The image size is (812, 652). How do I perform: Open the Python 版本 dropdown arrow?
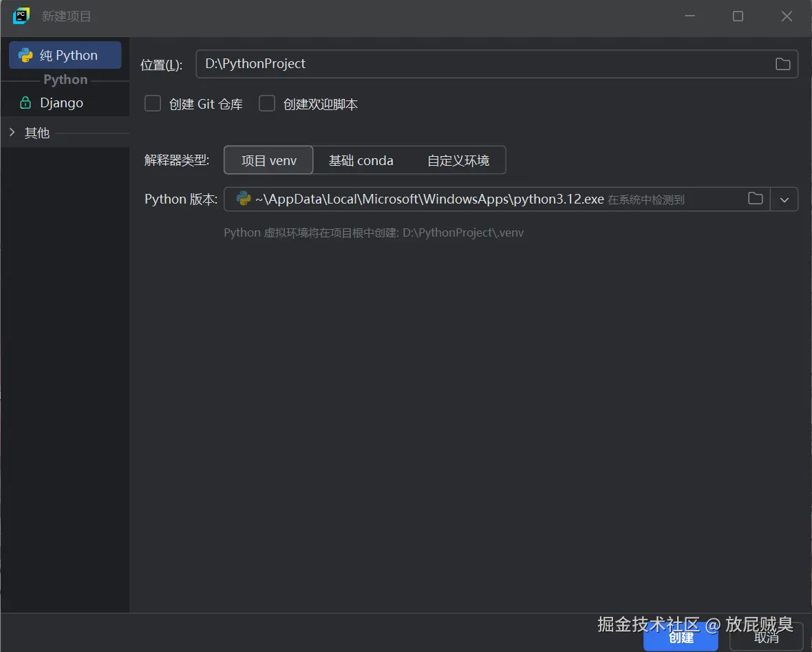[x=784, y=199]
